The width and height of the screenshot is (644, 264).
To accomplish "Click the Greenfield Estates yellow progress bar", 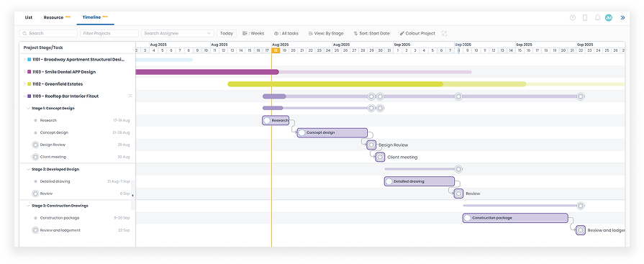I will pyautogui.click(x=335, y=84).
